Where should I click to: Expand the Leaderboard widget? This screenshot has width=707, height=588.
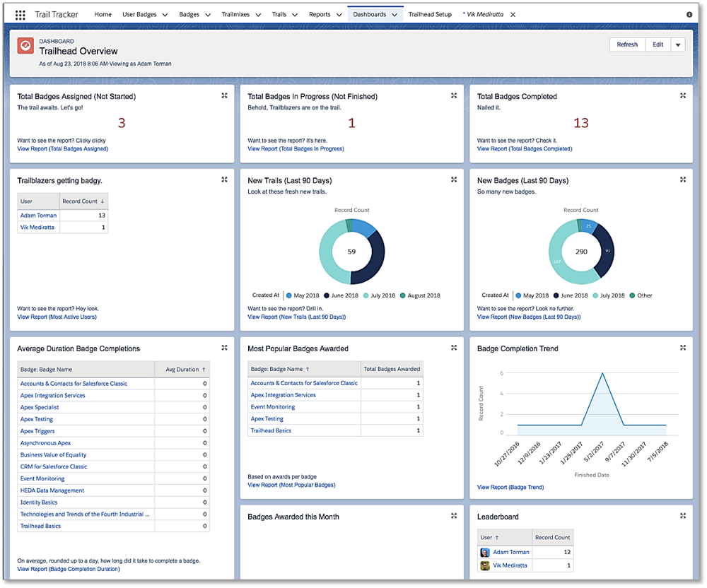(x=683, y=516)
